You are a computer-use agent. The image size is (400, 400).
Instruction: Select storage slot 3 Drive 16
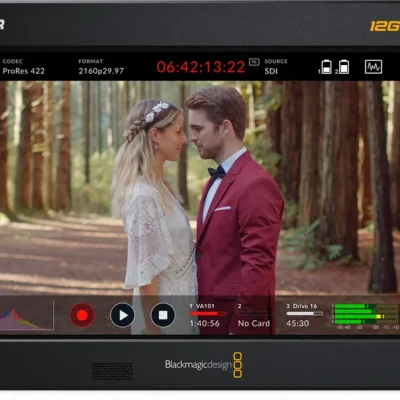[304, 315]
